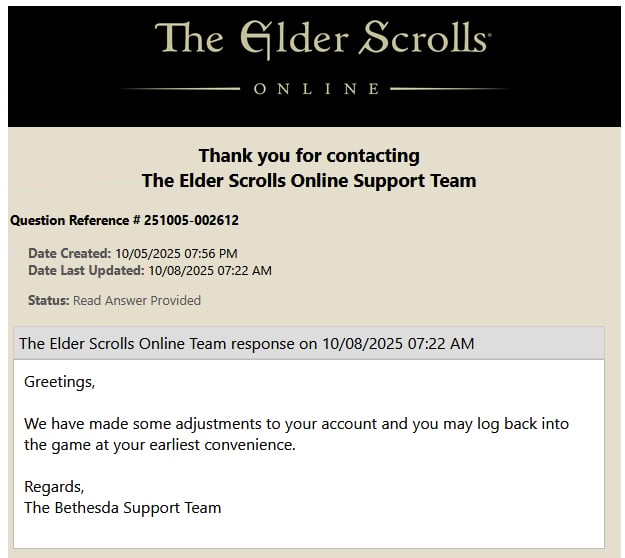Image resolution: width=625 pixels, height=558 pixels.
Task: Click the date 10/05/2025 07:56 PM
Action: [176, 253]
